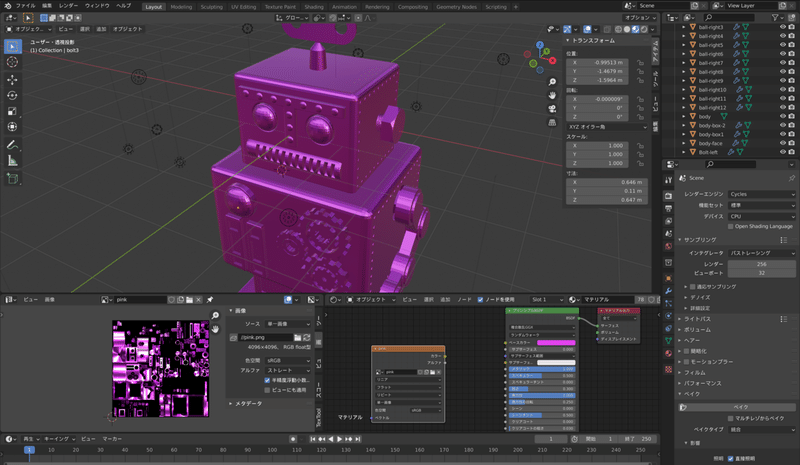Open render engine Cycles dropdown
This screenshot has width=800, height=465.
(x=762, y=194)
